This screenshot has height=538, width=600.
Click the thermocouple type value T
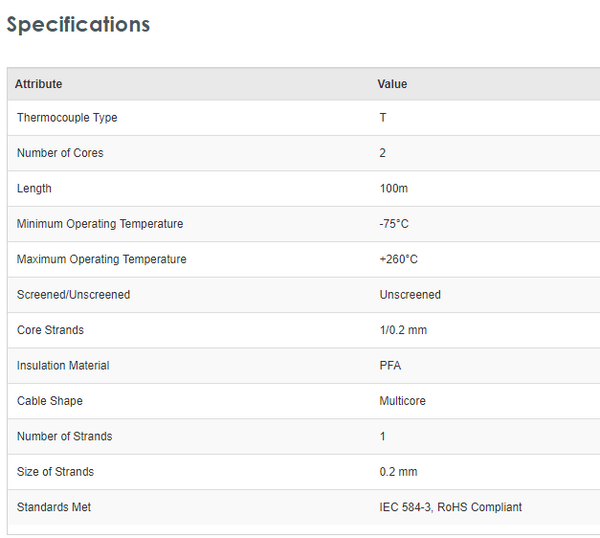tap(383, 118)
